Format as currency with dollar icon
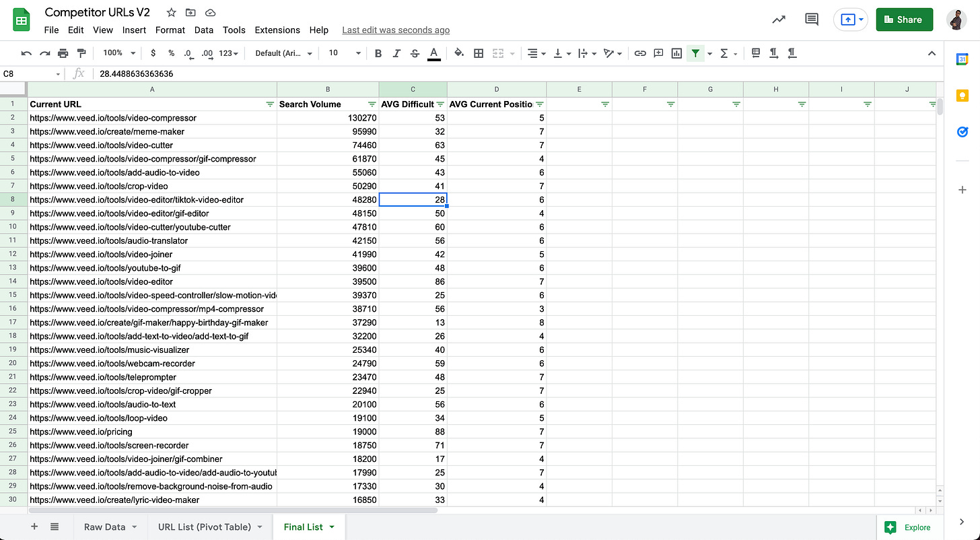Screen dimensions: 980x540 point(153,53)
